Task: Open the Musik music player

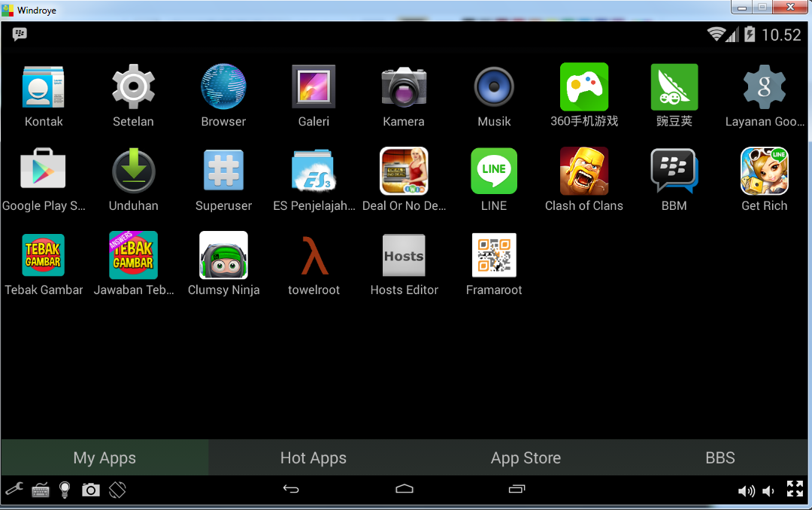Action: 494,87
